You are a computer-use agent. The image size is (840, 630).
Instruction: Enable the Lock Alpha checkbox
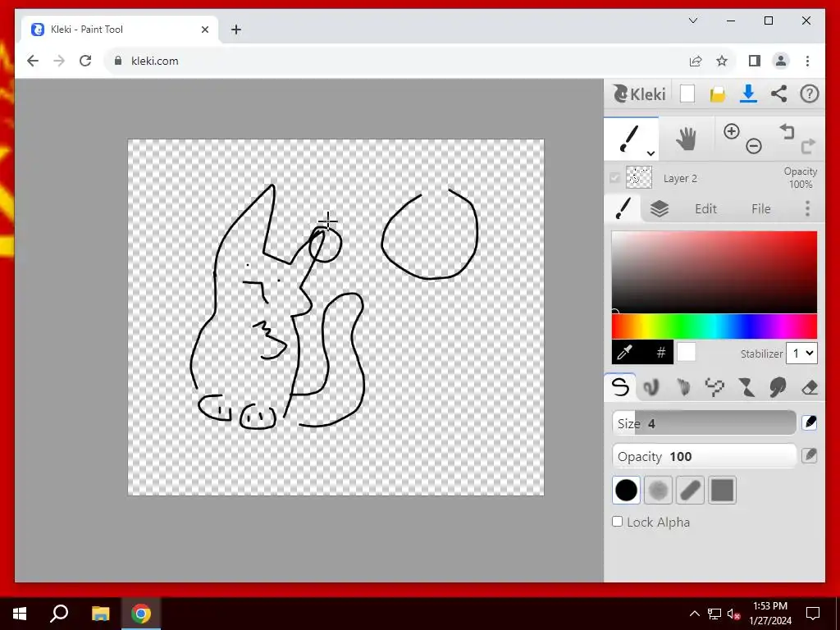click(x=618, y=521)
